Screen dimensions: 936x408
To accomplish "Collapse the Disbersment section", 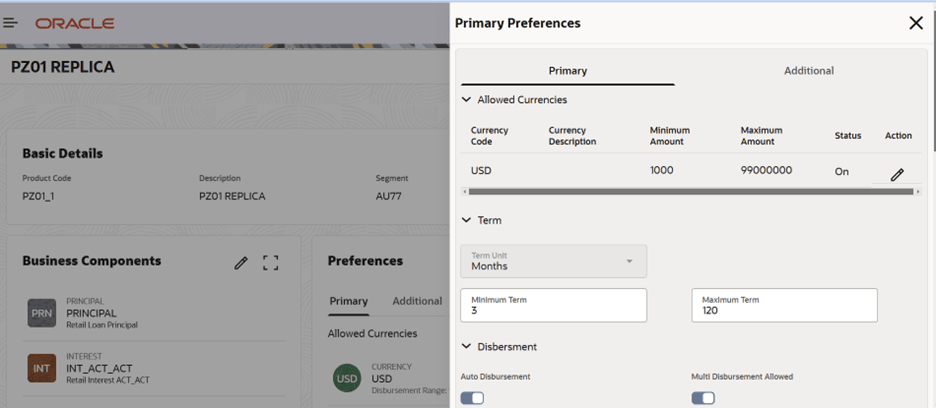I will coord(466,347).
